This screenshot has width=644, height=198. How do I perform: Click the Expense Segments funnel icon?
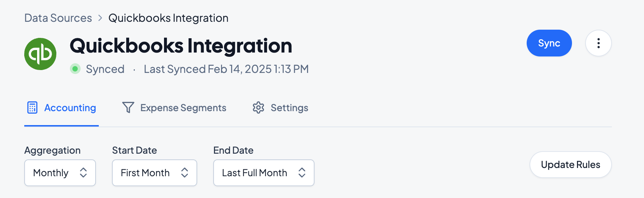point(128,108)
